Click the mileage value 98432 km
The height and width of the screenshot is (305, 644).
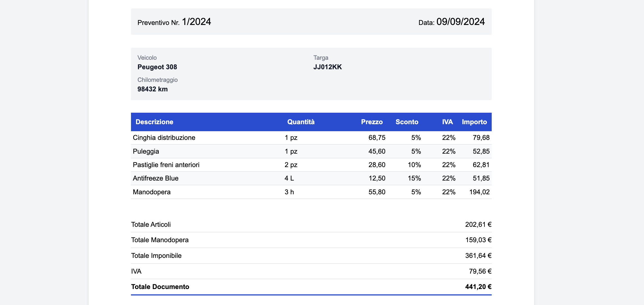click(x=153, y=89)
